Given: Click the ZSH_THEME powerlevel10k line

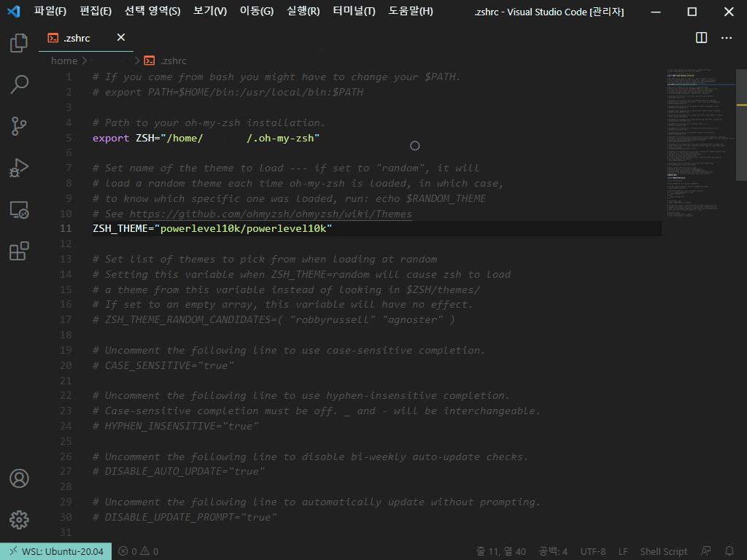Looking at the screenshot, I should 212,228.
